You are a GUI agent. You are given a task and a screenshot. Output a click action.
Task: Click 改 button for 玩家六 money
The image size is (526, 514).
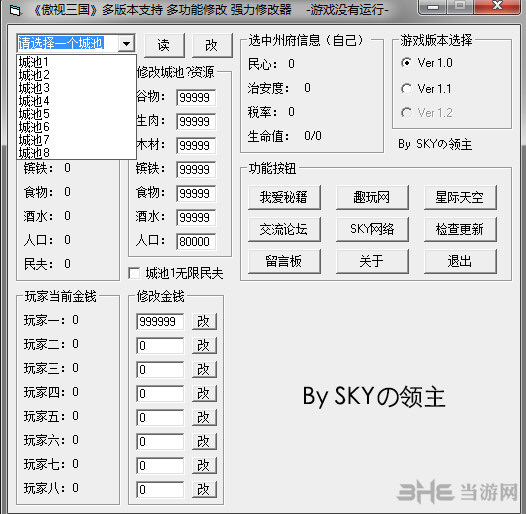pos(204,442)
